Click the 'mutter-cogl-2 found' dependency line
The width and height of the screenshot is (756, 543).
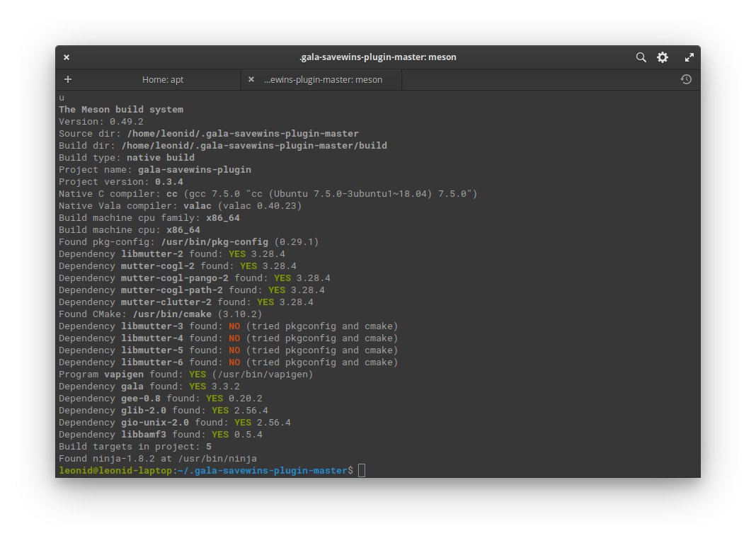pos(178,266)
